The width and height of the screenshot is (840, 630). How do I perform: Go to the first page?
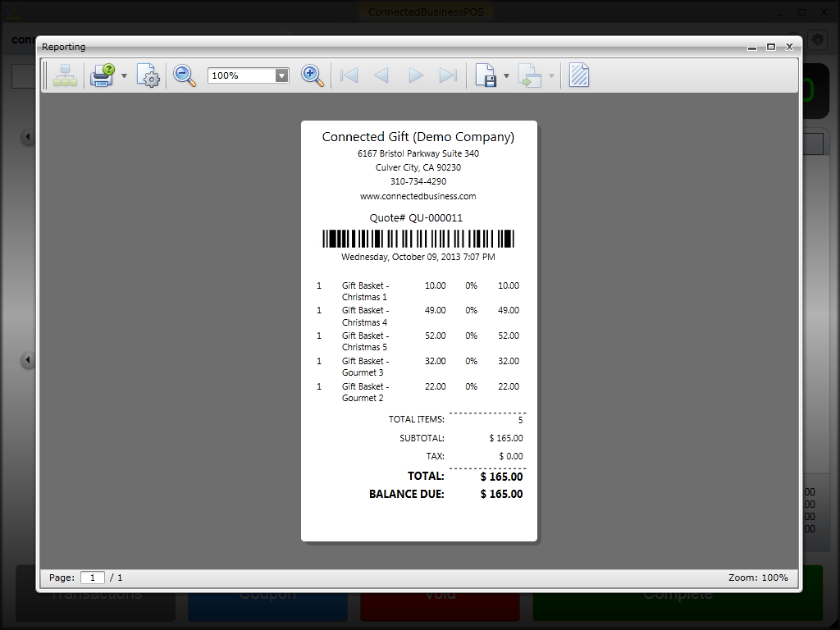[349, 76]
